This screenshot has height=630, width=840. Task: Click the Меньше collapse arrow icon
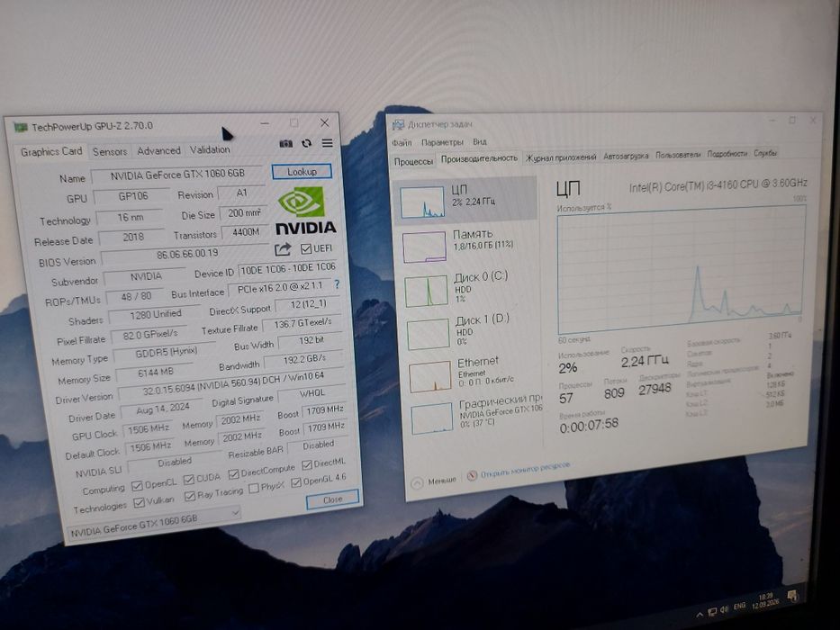pyautogui.click(x=417, y=482)
